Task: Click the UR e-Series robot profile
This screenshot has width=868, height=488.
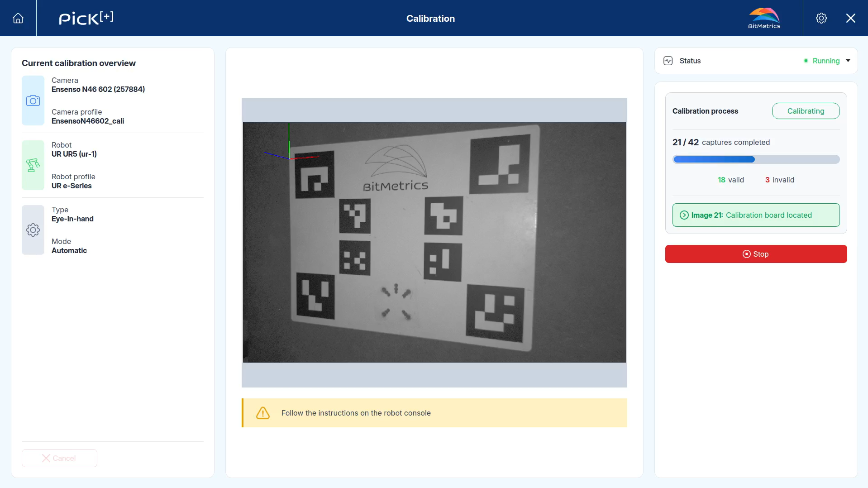Action: click(72, 186)
